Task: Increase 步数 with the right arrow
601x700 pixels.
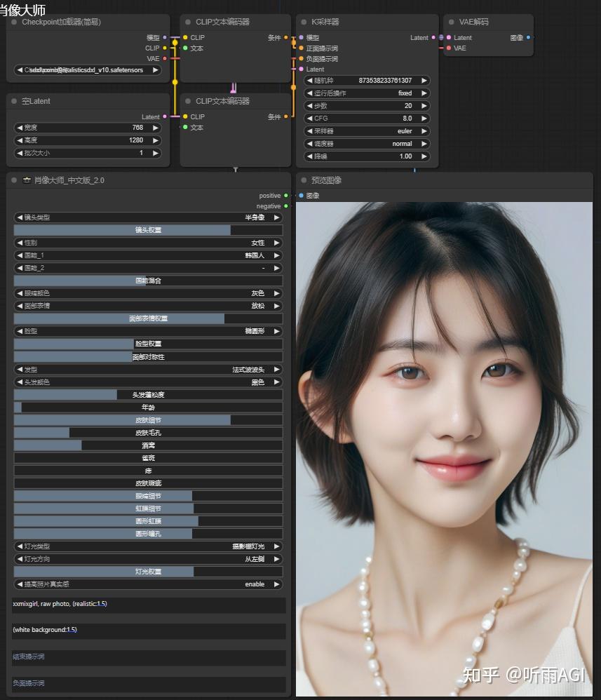Action: point(424,106)
